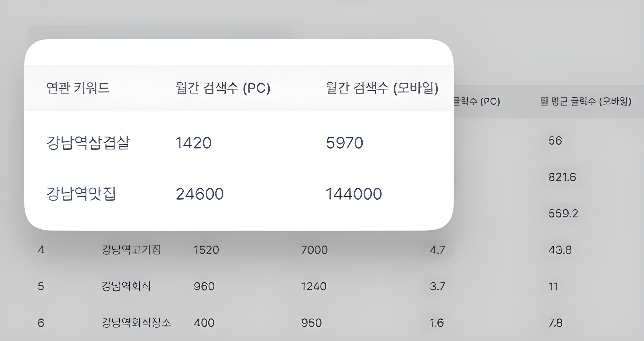Click the mobile clicks value 821.6

click(562, 177)
